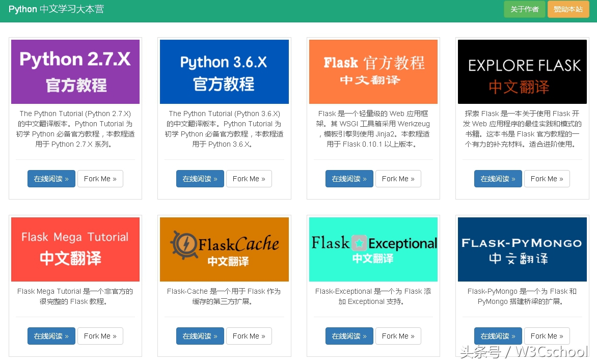The width and height of the screenshot is (597, 364).
Task: Click 在线阅读 for the Flask-PyMongo 扩展
Action: coord(498,336)
